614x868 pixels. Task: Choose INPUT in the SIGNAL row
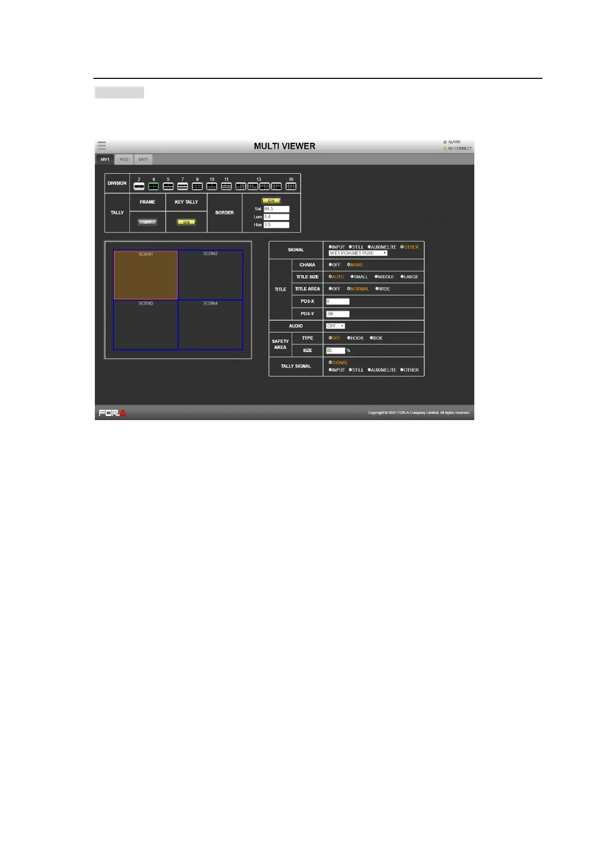point(337,247)
